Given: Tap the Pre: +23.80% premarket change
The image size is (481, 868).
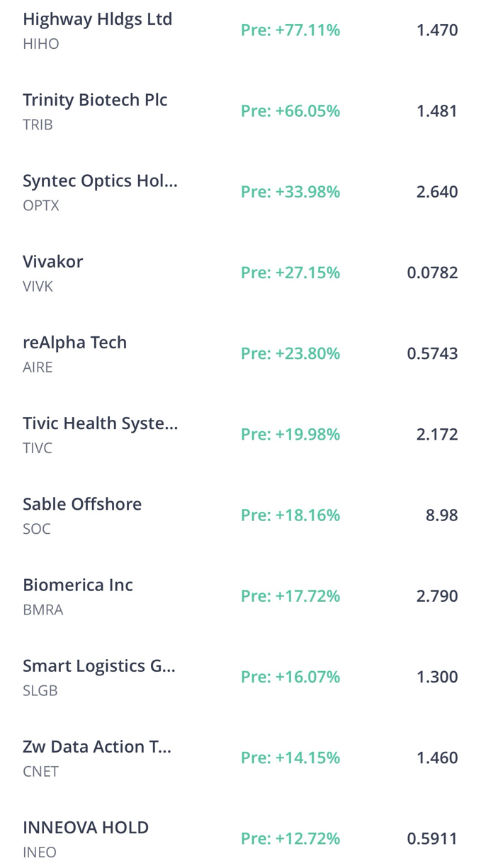Looking at the screenshot, I should pos(290,353).
